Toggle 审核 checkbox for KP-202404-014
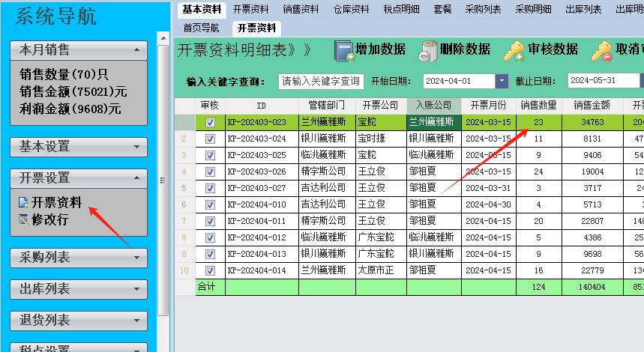 pyautogui.click(x=210, y=270)
